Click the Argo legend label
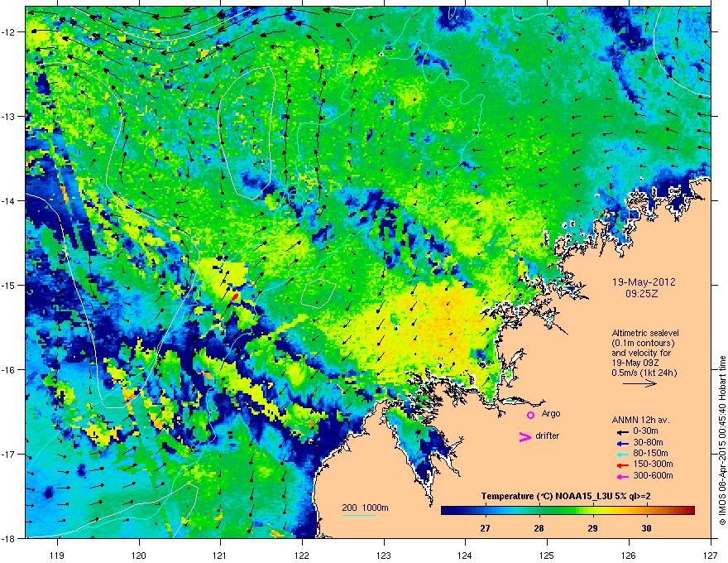The image size is (728, 563). 551,413
